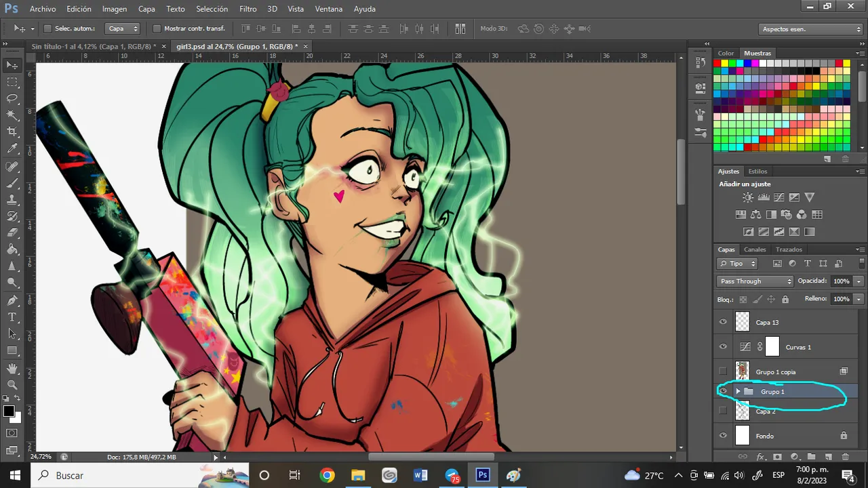Click the foreground color black swatch

coord(9,411)
